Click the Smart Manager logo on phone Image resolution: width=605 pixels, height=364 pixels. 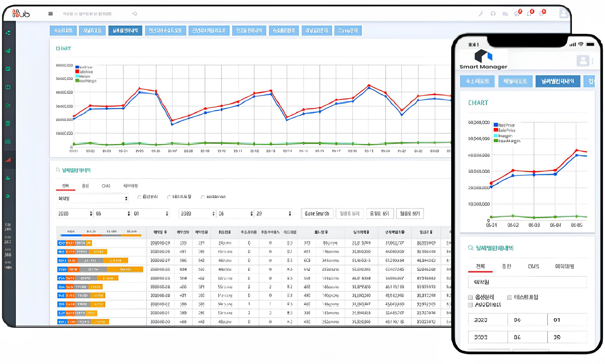pyautogui.click(x=483, y=60)
